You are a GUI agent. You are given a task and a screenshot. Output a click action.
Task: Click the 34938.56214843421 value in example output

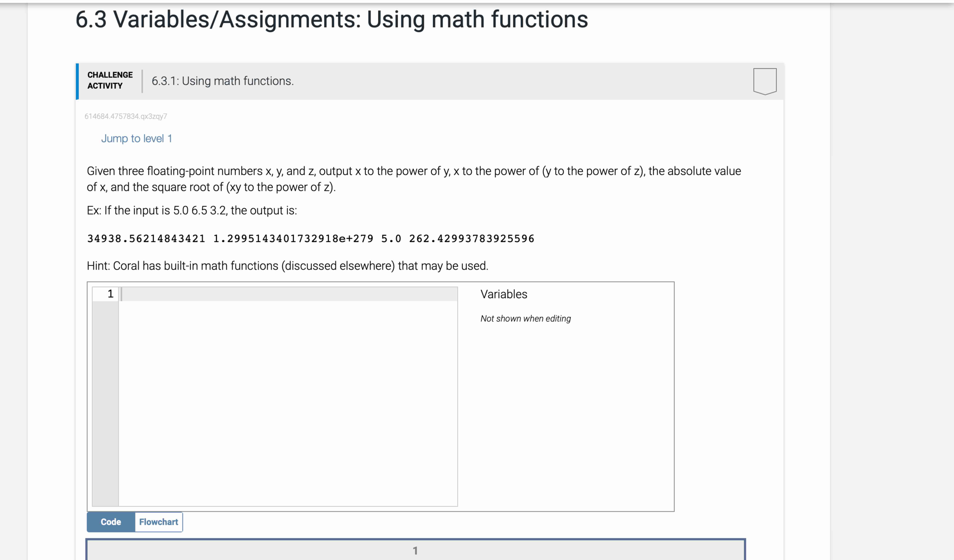tap(146, 239)
